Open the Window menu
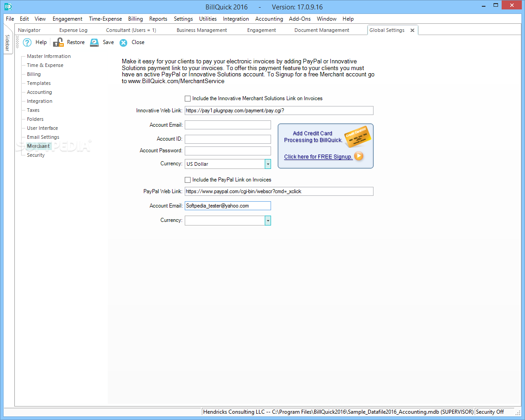Image resolution: width=525 pixels, height=420 pixels. pyautogui.click(x=326, y=19)
